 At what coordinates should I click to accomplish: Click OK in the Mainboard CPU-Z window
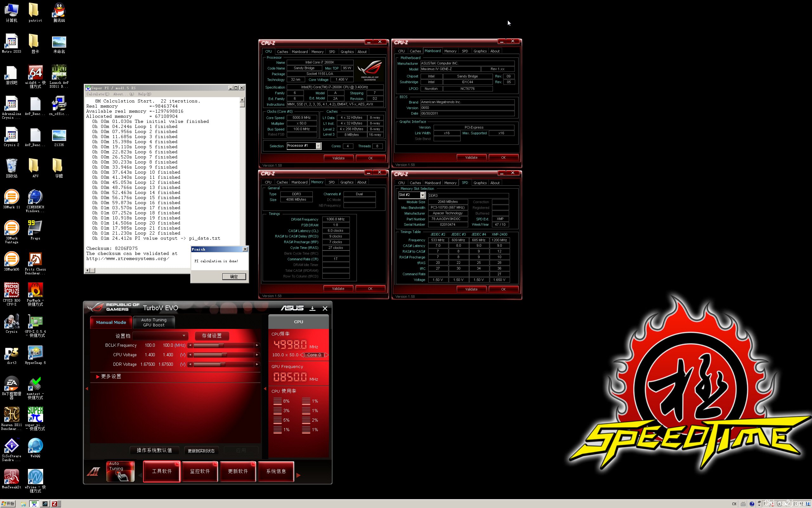[x=503, y=157]
